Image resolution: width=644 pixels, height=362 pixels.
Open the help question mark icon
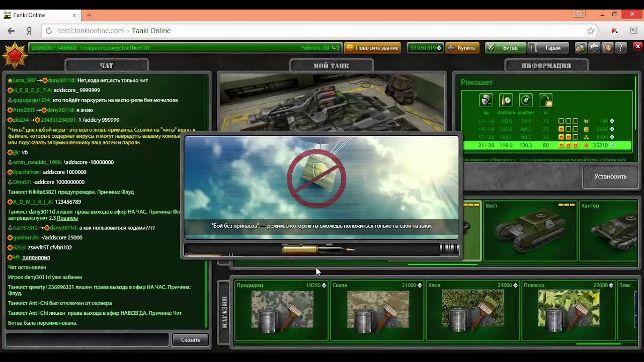click(620, 48)
